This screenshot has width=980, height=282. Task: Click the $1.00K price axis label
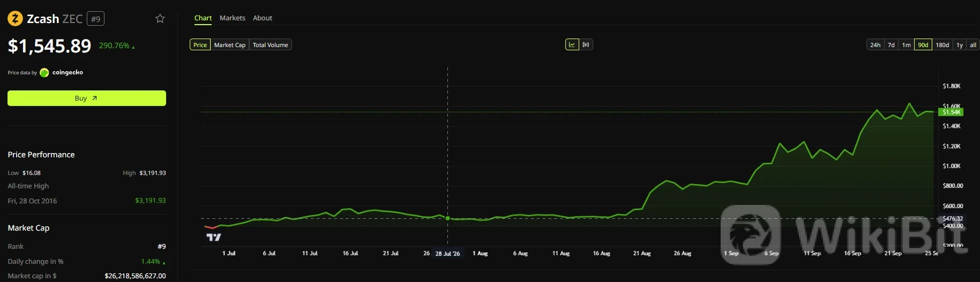[x=952, y=166]
